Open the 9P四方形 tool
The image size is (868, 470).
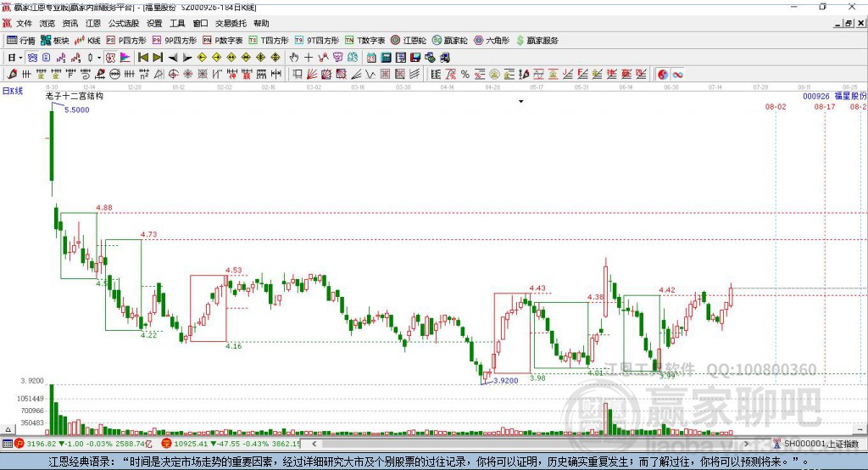point(175,41)
